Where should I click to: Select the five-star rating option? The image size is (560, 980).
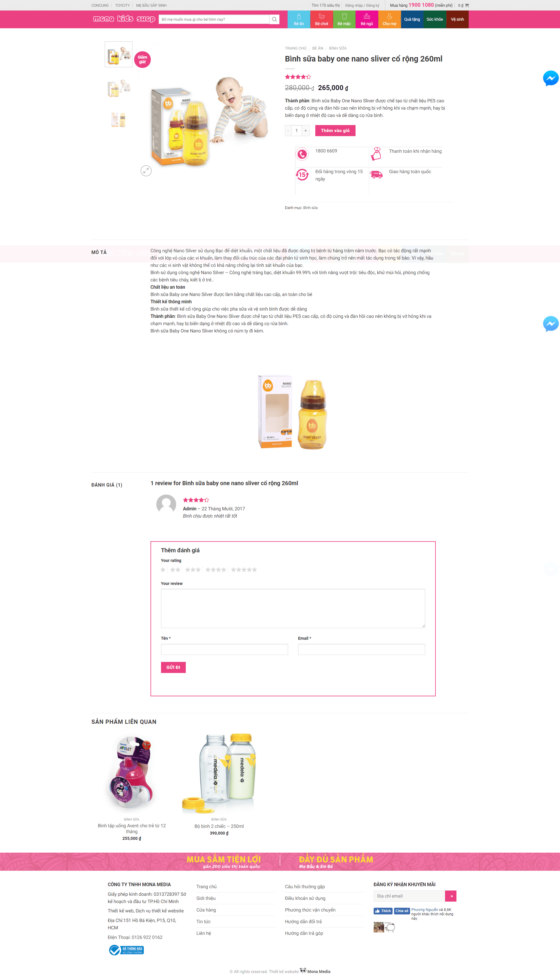coord(244,570)
